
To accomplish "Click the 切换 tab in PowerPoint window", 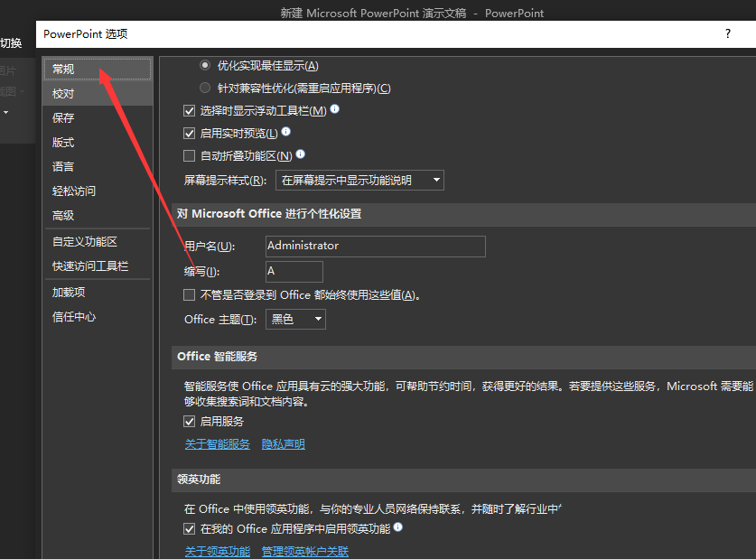I will [11, 43].
